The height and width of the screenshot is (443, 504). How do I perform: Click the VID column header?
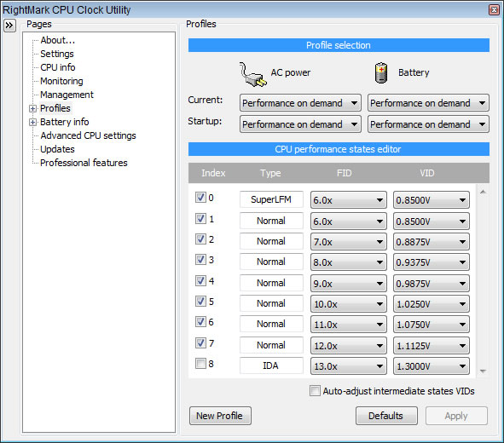click(427, 173)
